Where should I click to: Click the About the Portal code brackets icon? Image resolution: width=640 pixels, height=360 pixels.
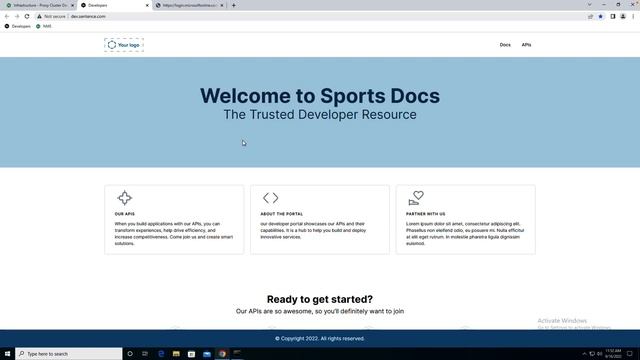[x=270, y=198]
